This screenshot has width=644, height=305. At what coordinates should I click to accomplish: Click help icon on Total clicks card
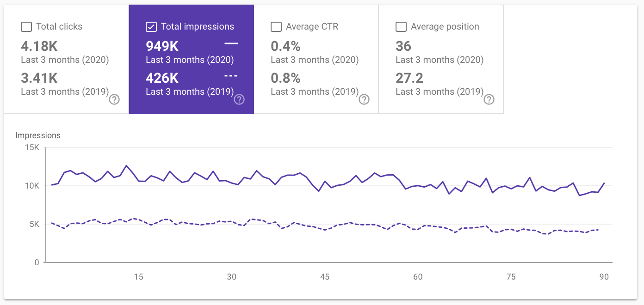[x=114, y=99]
